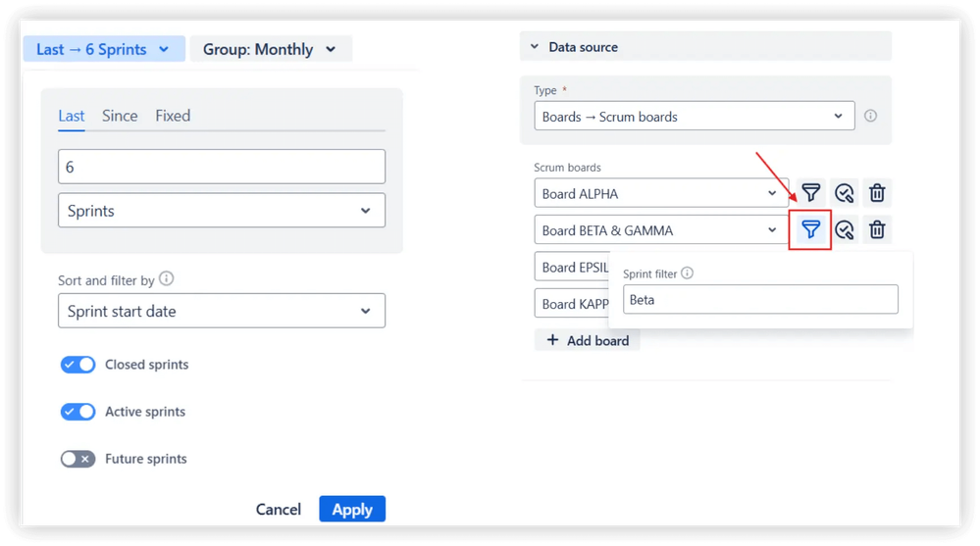The width and height of the screenshot is (980, 546).
Task: Click the Sprint filter text field containing Beta
Action: (760, 300)
